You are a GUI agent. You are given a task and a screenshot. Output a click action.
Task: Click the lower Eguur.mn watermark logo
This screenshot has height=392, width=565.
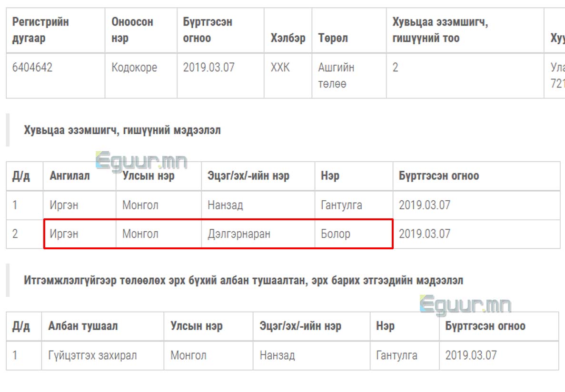[x=465, y=305]
